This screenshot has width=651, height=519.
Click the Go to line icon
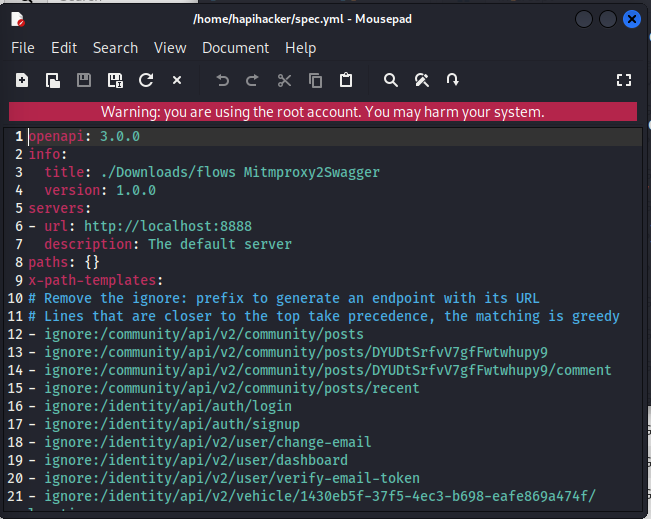point(453,80)
